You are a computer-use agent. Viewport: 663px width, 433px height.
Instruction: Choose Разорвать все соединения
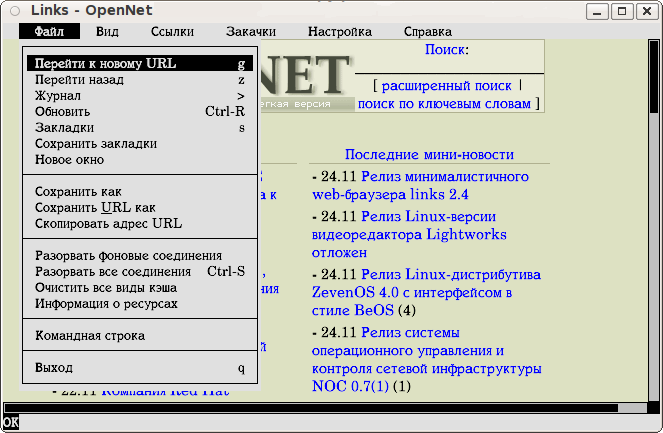tap(140, 271)
